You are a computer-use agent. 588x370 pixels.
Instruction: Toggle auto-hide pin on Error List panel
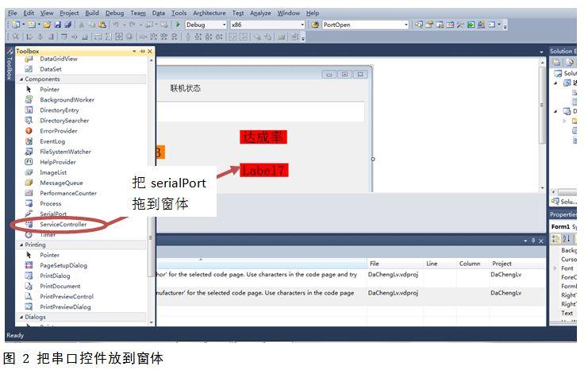coord(533,241)
